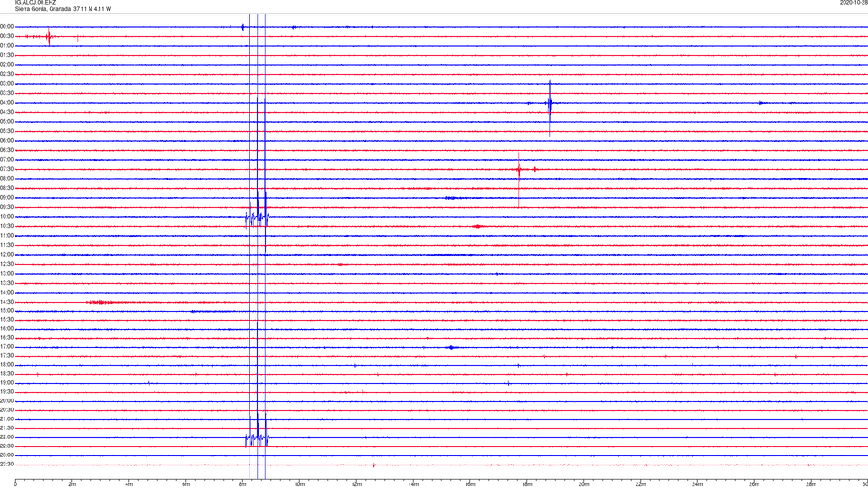Screen dimensions: 868x488
Task: Inspect the large blue spike on the 04:00 trace
Action: [549, 108]
